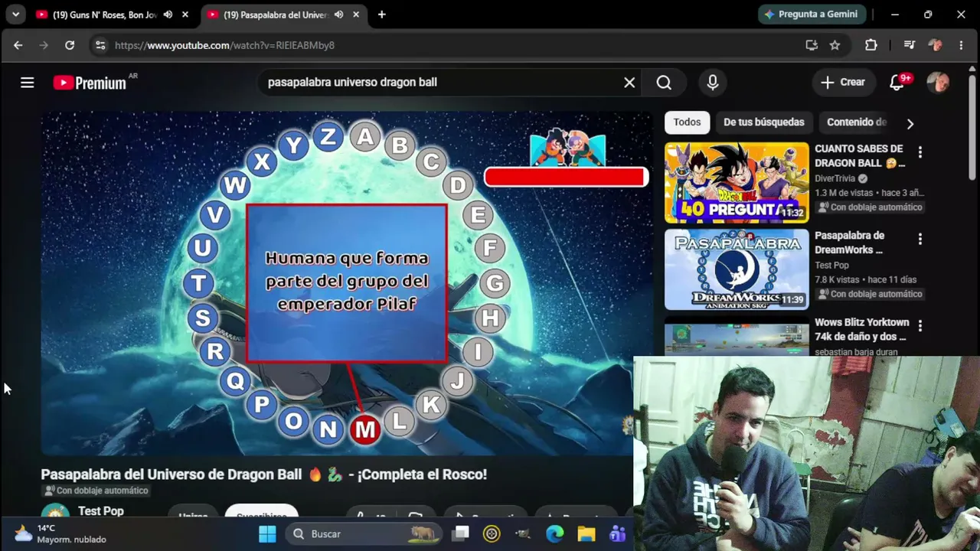Go back with the browser back arrow

[x=18, y=45]
